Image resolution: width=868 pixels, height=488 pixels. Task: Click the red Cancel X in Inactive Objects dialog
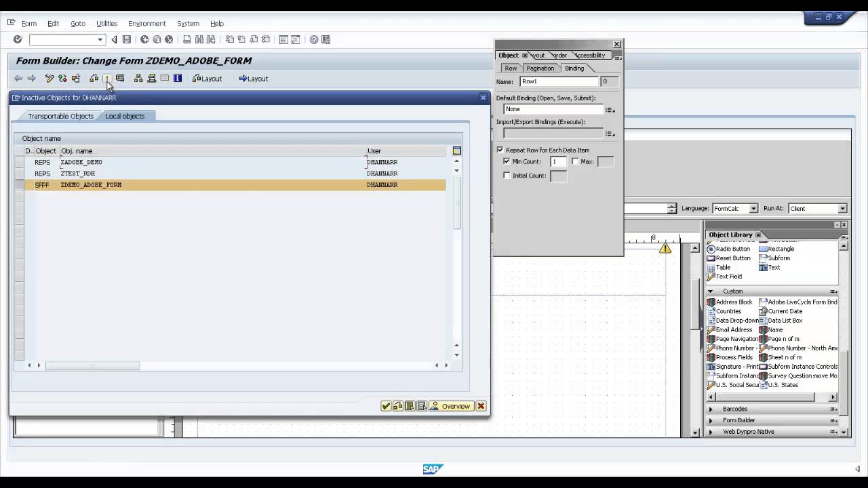[x=481, y=406]
